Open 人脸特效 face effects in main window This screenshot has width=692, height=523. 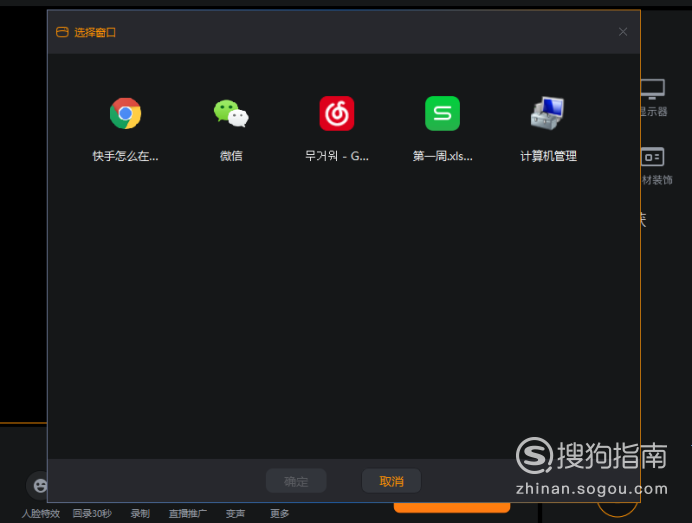41,513
